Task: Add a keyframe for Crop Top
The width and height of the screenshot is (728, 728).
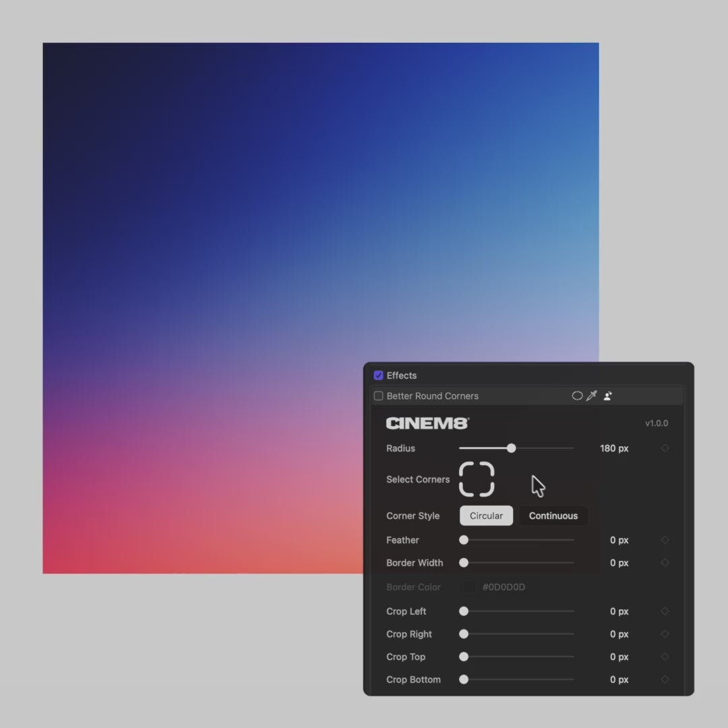Action: pyautogui.click(x=665, y=657)
